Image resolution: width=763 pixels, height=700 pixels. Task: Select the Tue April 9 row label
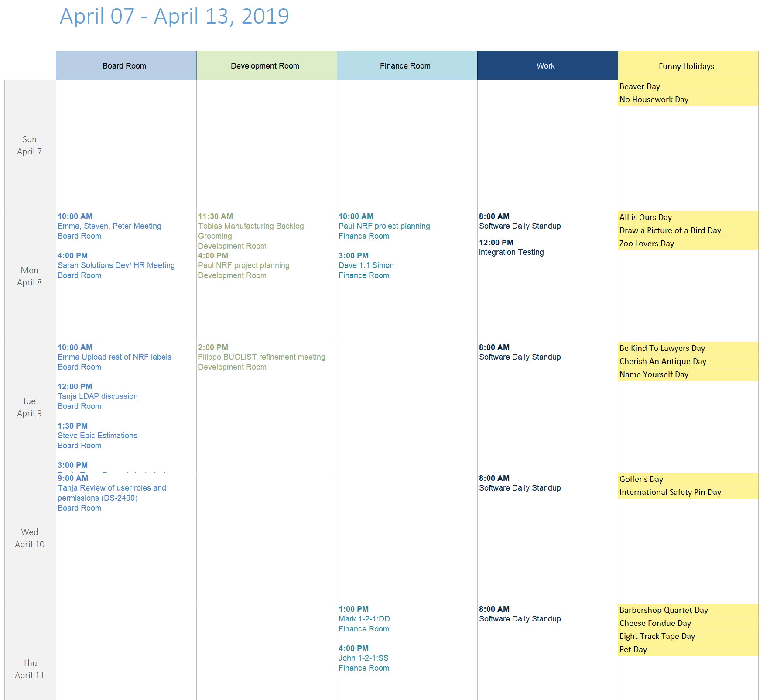point(30,407)
